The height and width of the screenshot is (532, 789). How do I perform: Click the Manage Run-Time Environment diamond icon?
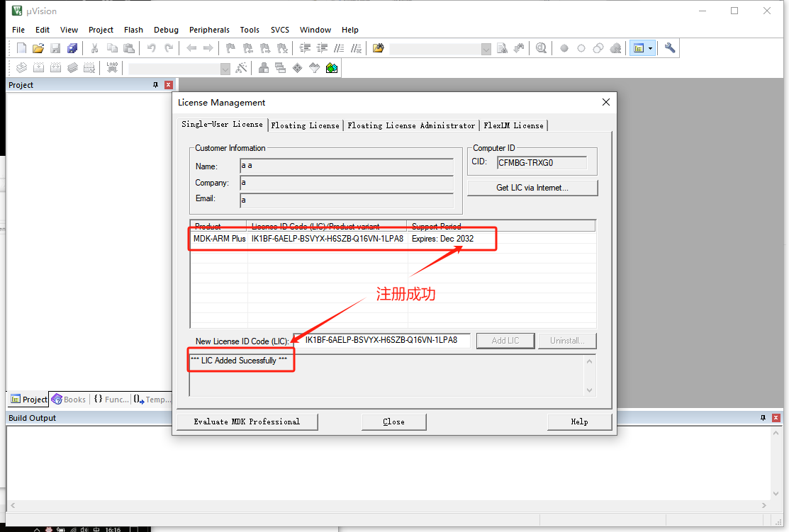[x=298, y=68]
